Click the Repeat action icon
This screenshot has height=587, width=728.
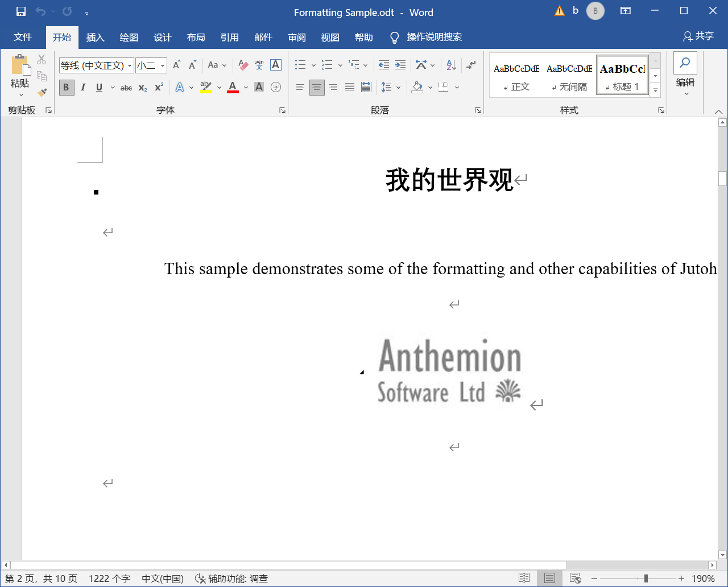point(67,11)
